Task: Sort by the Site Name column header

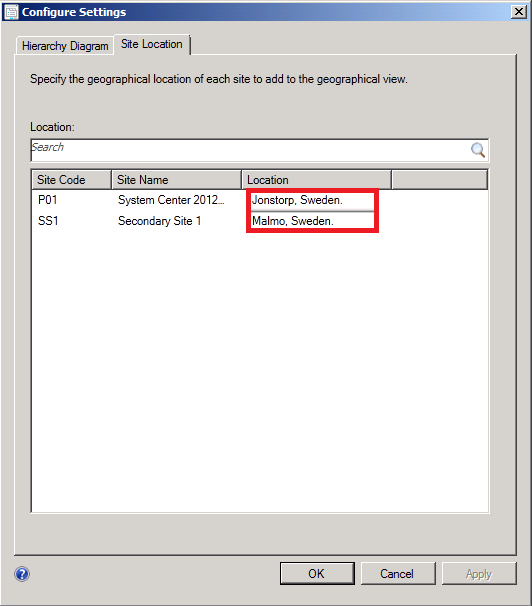Action: pos(177,180)
